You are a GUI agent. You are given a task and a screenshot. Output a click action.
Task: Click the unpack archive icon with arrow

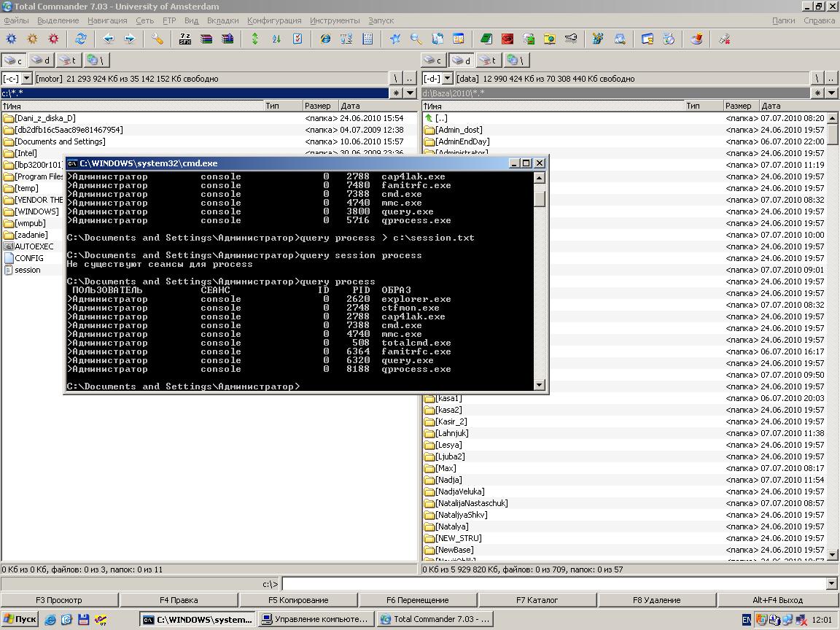pyautogui.click(x=227, y=39)
